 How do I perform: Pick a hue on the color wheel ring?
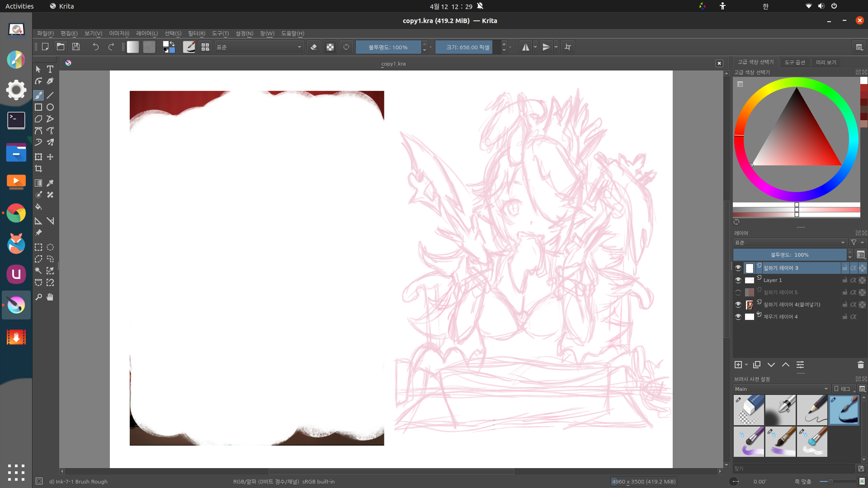click(x=796, y=82)
